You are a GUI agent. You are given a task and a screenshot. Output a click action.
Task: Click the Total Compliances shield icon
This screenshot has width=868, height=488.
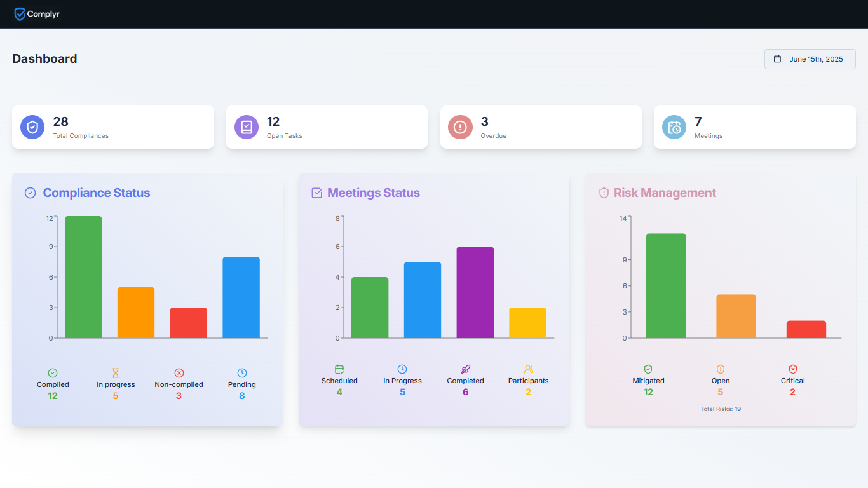coord(32,127)
